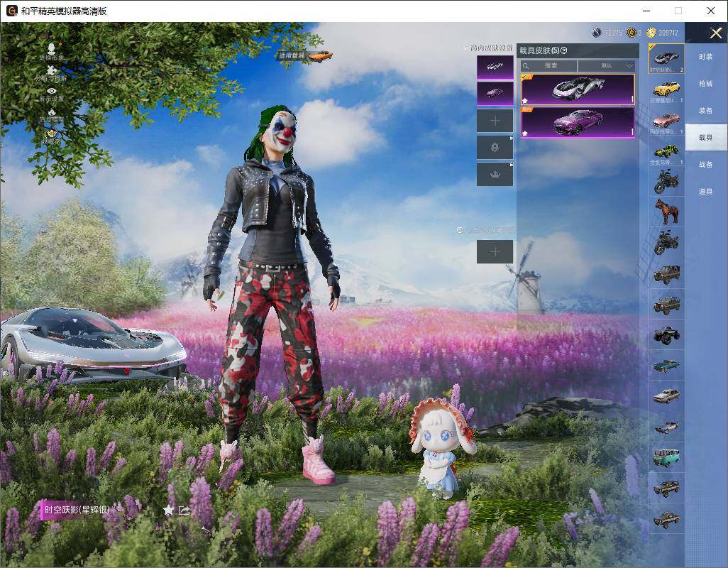Open the 默认 sort dropdown
Viewport: 728px width, 568px height.
607,65
